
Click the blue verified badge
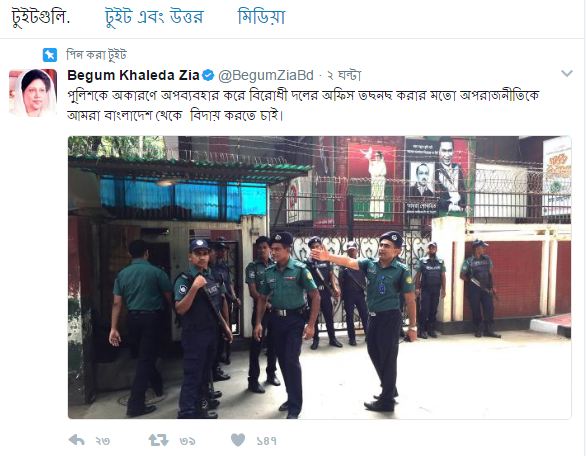pos(208,75)
